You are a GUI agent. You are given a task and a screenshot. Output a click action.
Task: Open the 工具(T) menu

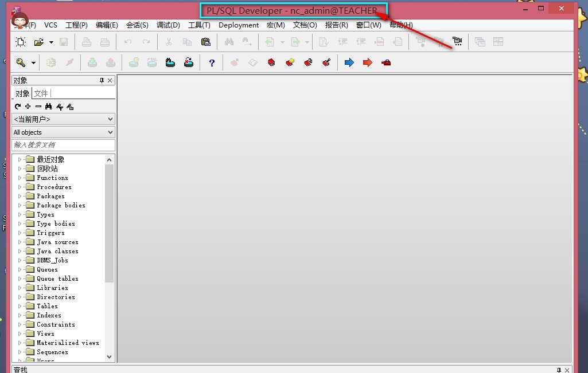199,25
